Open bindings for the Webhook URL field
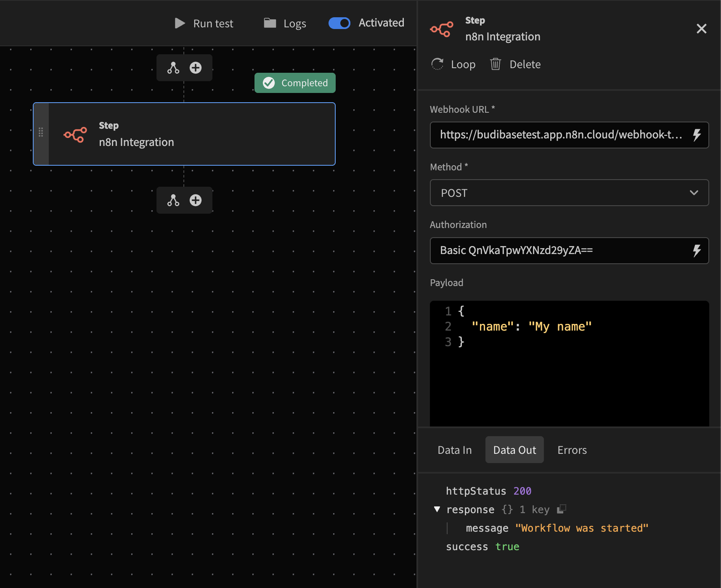The image size is (721, 588). (x=697, y=135)
